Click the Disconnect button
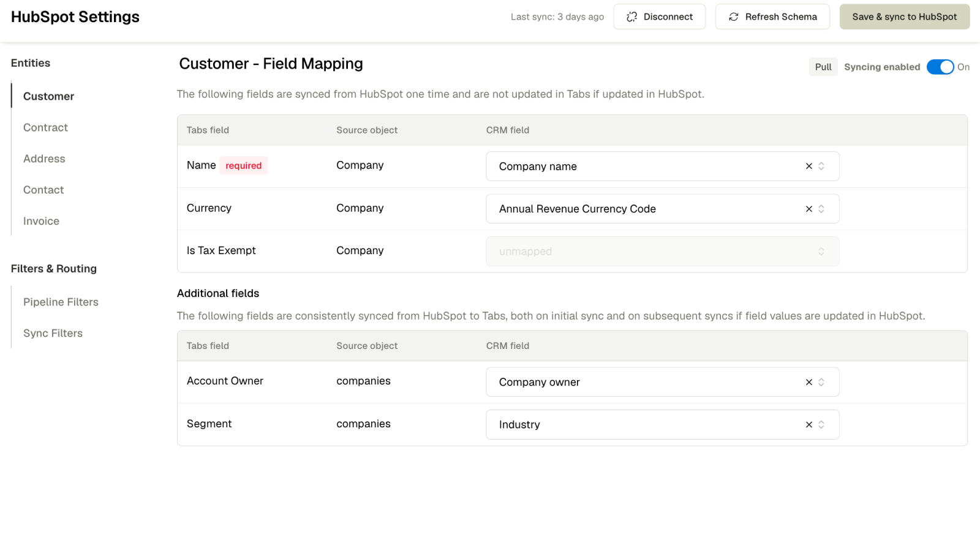The width and height of the screenshot is (980, 551). pos(659,17)
